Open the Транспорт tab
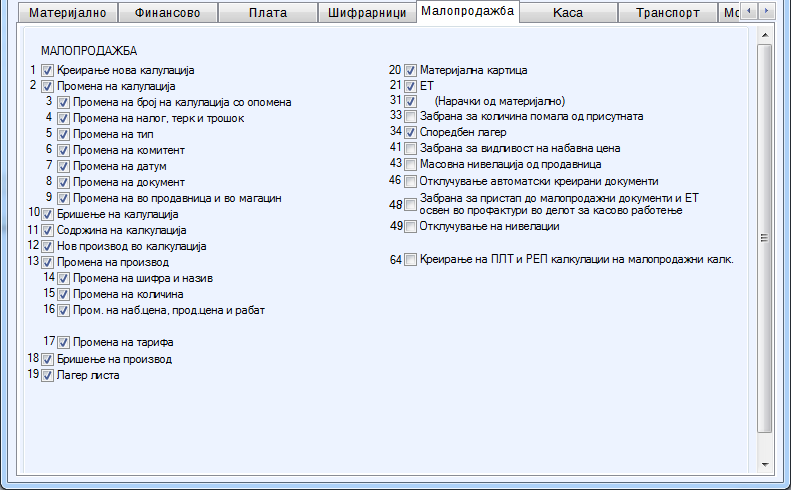The height and width of the screenshot is (490, 791). [667, 13]
